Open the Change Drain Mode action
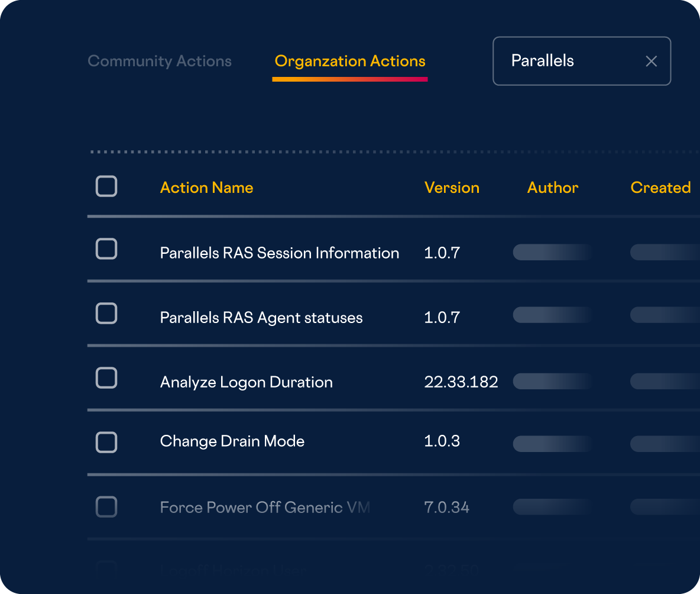700x594 pixels. coord(232,441)
